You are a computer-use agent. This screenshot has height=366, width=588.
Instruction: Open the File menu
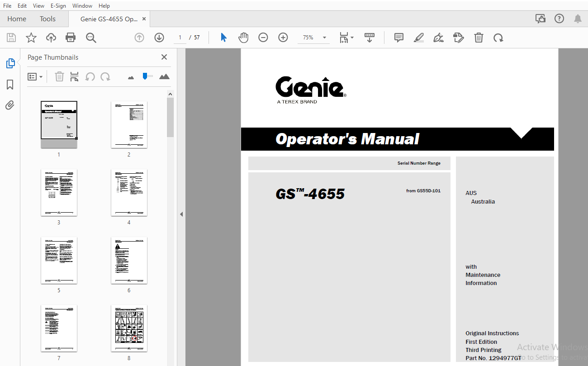pos(8,5)
